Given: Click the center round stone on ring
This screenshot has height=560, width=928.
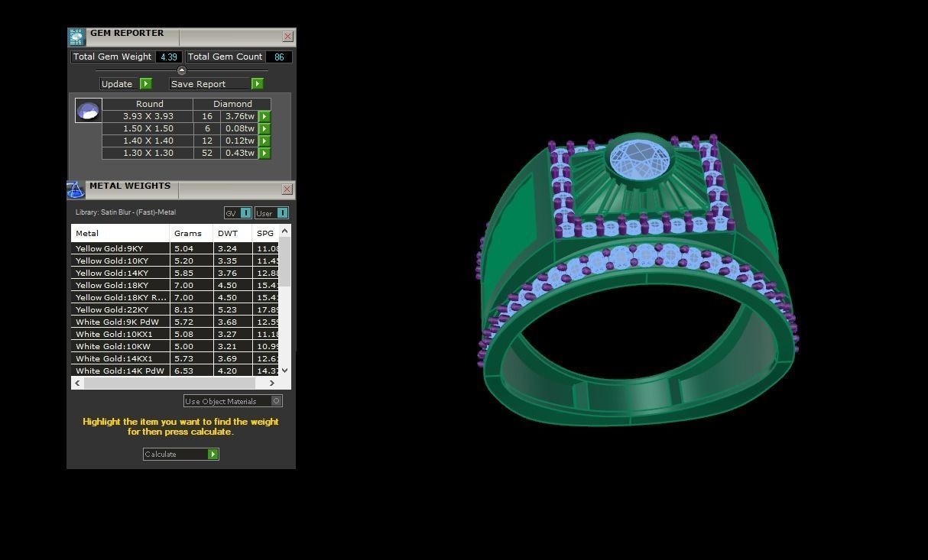Looking at the screenshot, I should tap(639, 160).
